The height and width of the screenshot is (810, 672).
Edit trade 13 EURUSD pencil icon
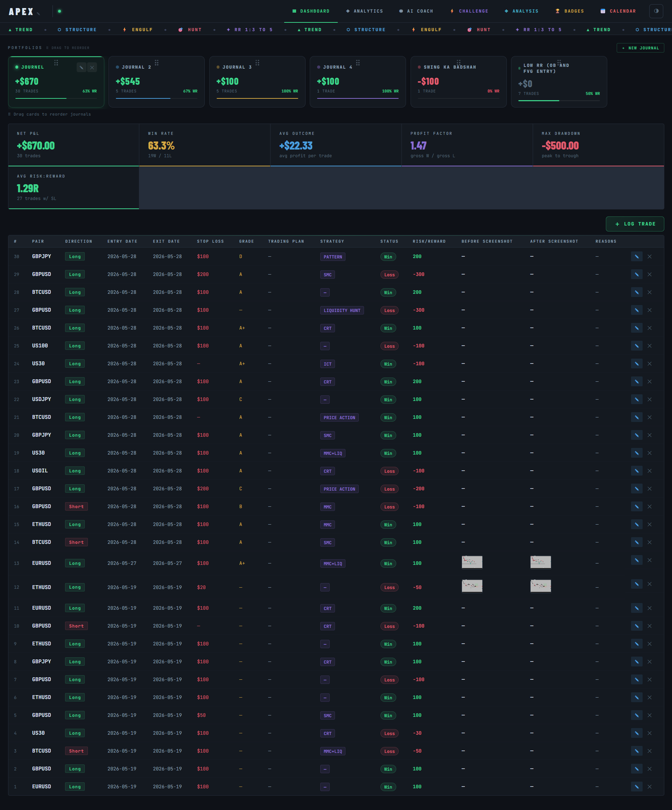[x=637, y=560]
